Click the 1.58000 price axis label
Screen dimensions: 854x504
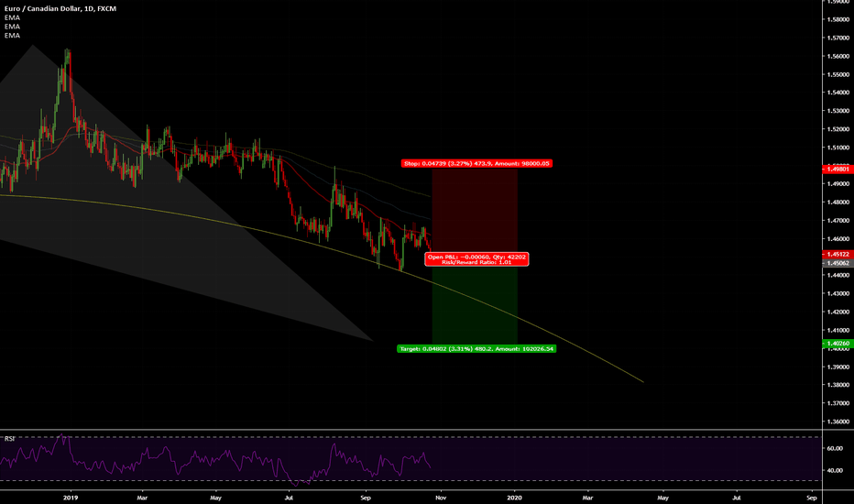click(x=838, y=19)
